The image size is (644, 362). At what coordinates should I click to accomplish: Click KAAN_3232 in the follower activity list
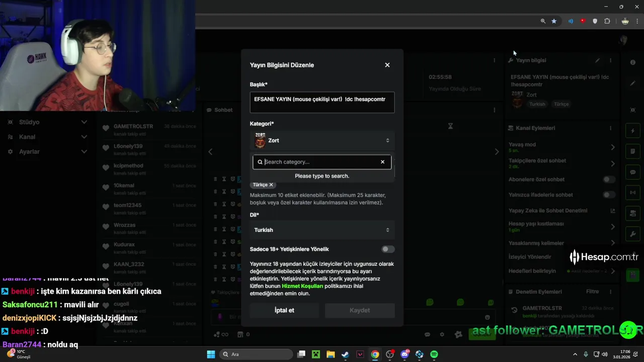click(129, 264)
